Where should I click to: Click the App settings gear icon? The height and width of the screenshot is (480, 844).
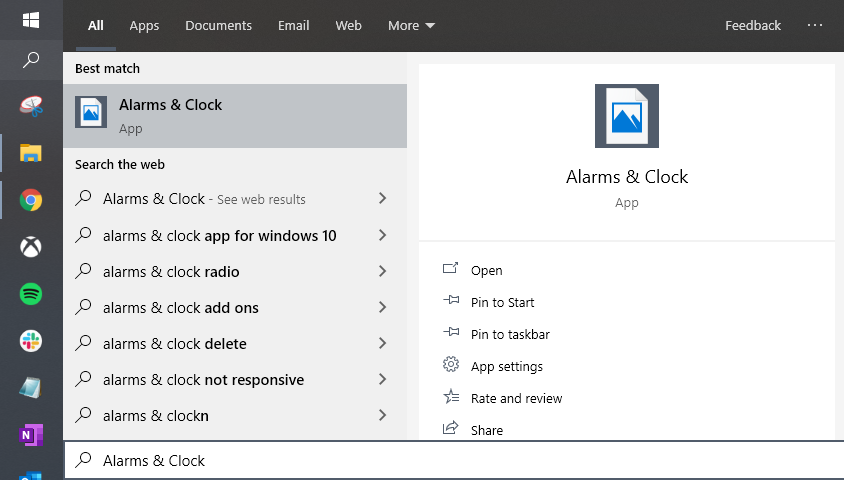451,364
